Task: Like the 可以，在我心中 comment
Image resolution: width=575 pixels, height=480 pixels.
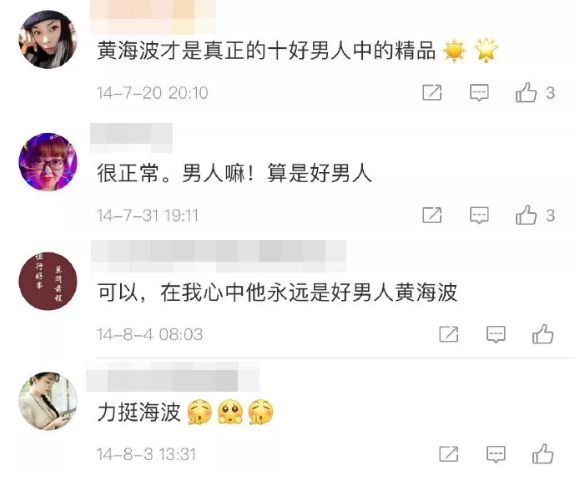Action: pos(543,334)
